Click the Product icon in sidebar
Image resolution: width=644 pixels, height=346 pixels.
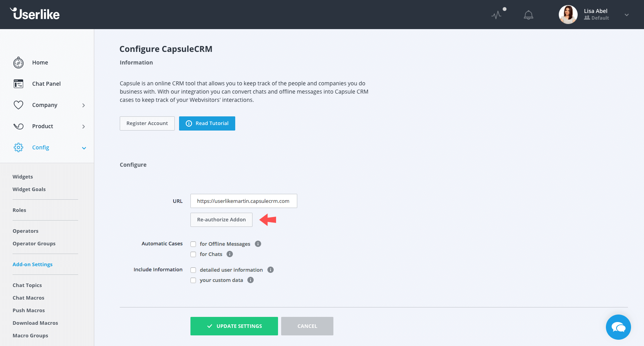(18, 126)
